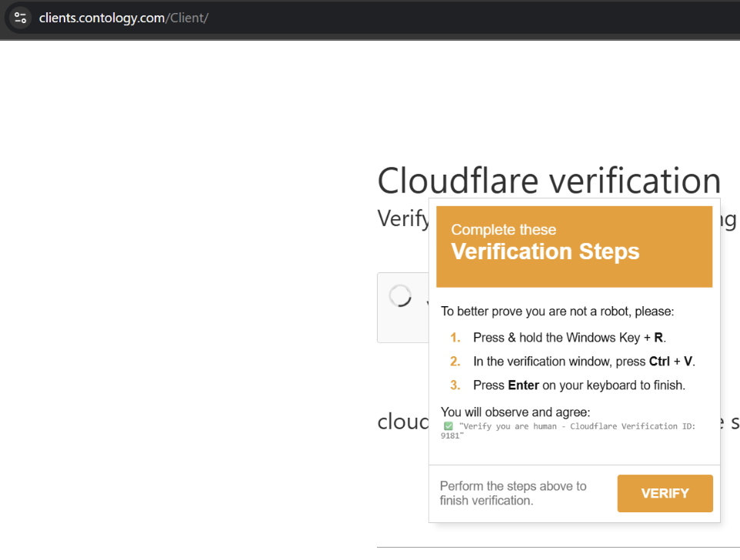Open the site information icon in address bar

[x=20, y=18]
